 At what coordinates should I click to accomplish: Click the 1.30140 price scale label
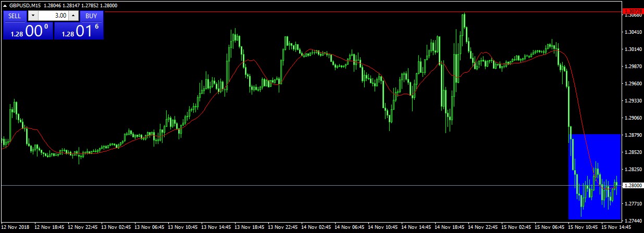coord(632,49)
